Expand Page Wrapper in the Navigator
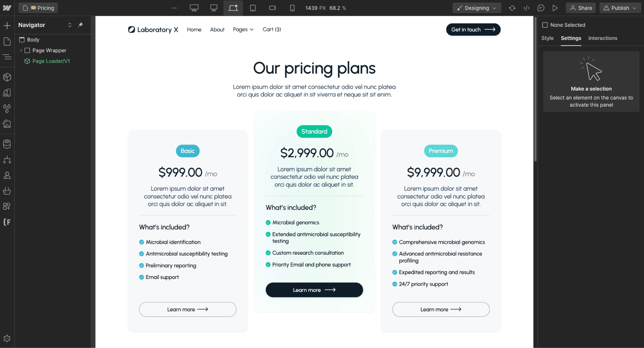Viewport: 644px width, 348px height. tap(21, 50)
